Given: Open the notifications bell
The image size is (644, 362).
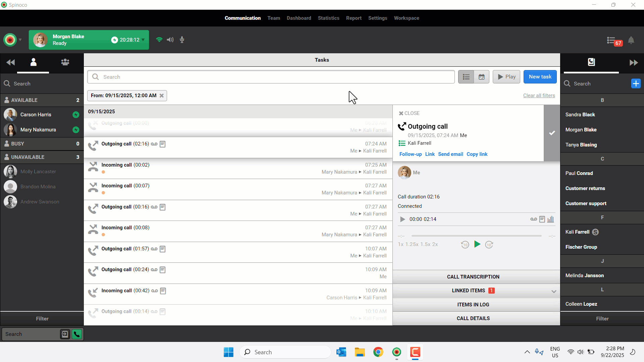Looking at the screenshot, I should 631,41.
